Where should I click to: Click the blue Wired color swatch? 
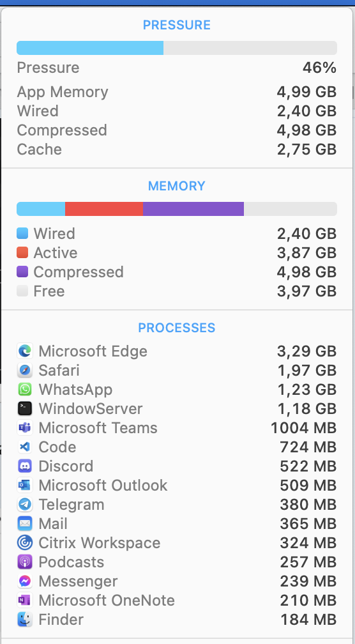tap(22, 233)
